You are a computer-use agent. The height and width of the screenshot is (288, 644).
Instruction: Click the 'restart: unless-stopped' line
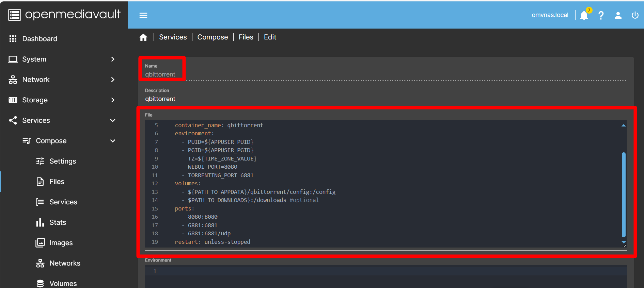[x=213, y=242]
